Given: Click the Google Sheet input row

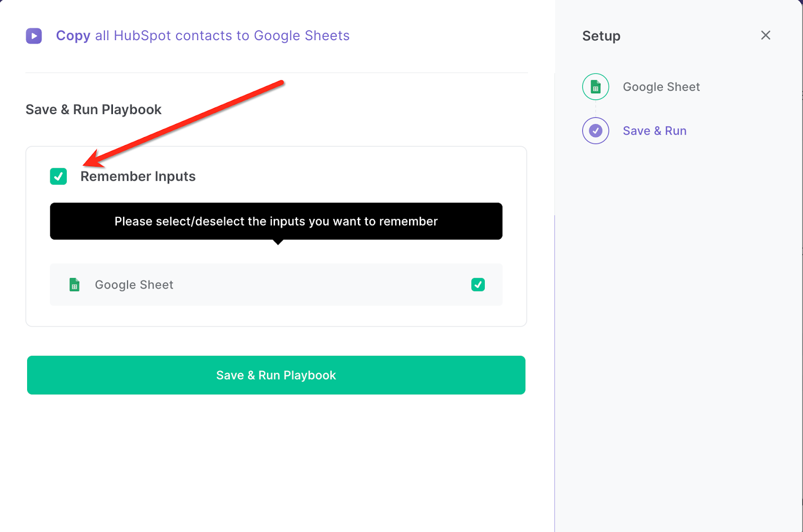Looking at the screenshot, I should (276, 285).
